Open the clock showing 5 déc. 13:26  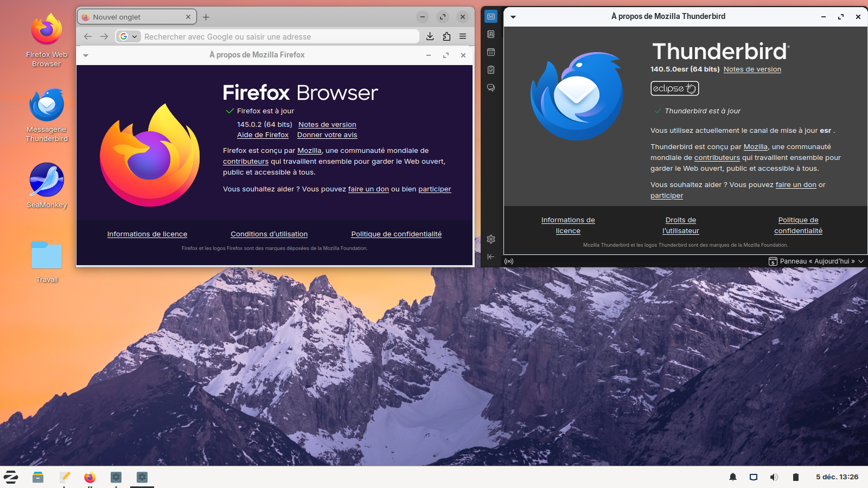[837, 477]
